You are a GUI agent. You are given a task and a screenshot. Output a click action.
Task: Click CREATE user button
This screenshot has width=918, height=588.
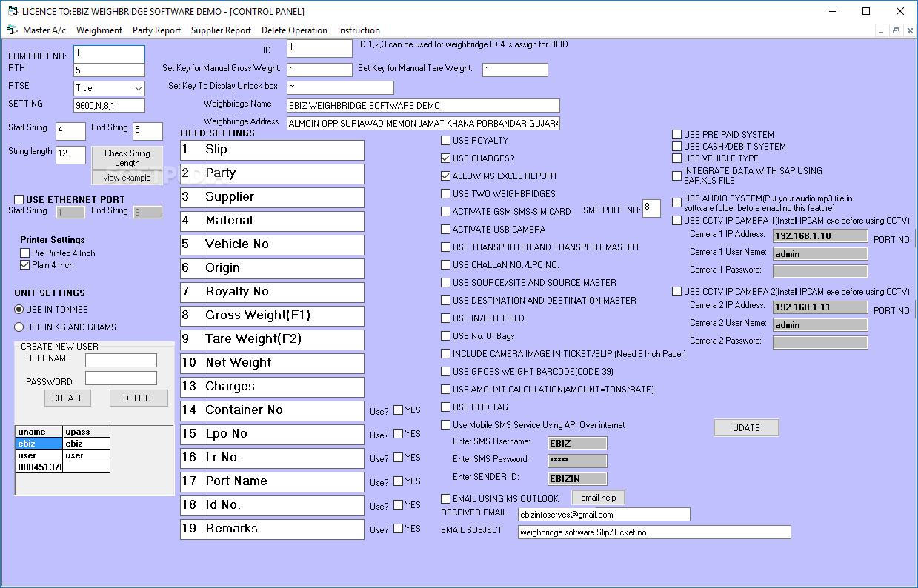[x=67, y=398]
